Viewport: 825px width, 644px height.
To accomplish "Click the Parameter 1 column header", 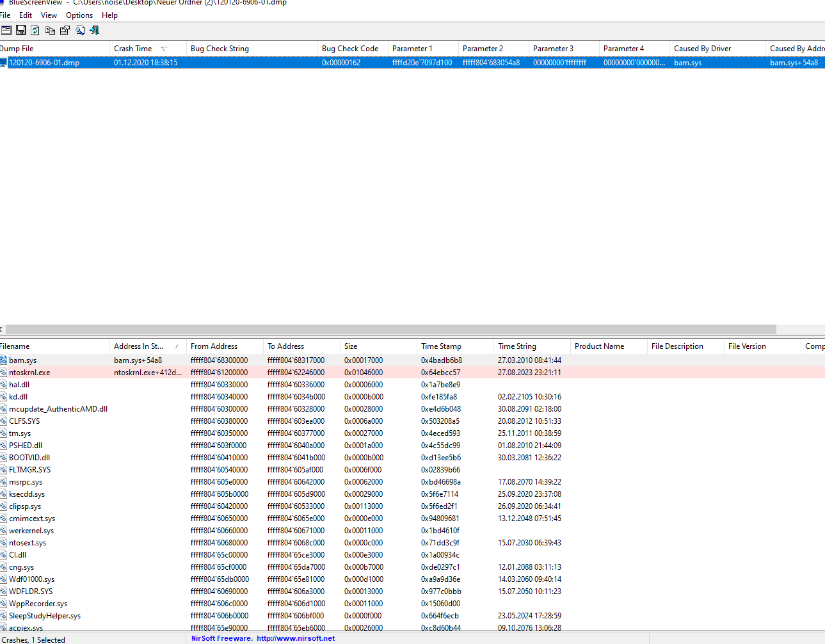I will [423, 49].
